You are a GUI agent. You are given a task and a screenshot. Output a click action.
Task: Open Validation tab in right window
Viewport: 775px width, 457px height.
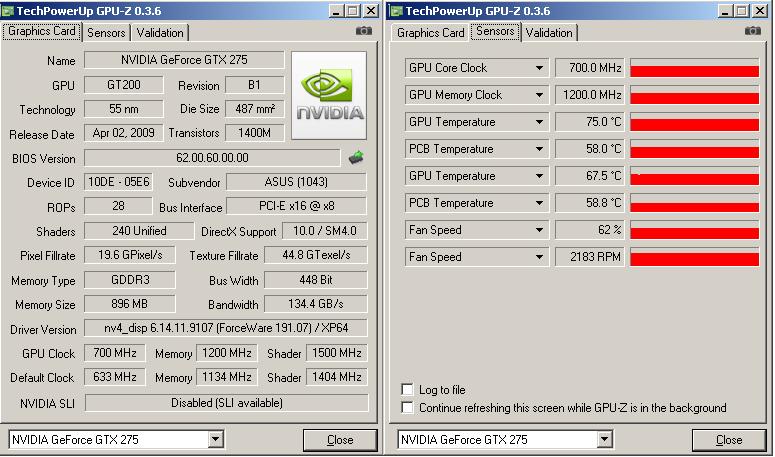click(549, 33)
